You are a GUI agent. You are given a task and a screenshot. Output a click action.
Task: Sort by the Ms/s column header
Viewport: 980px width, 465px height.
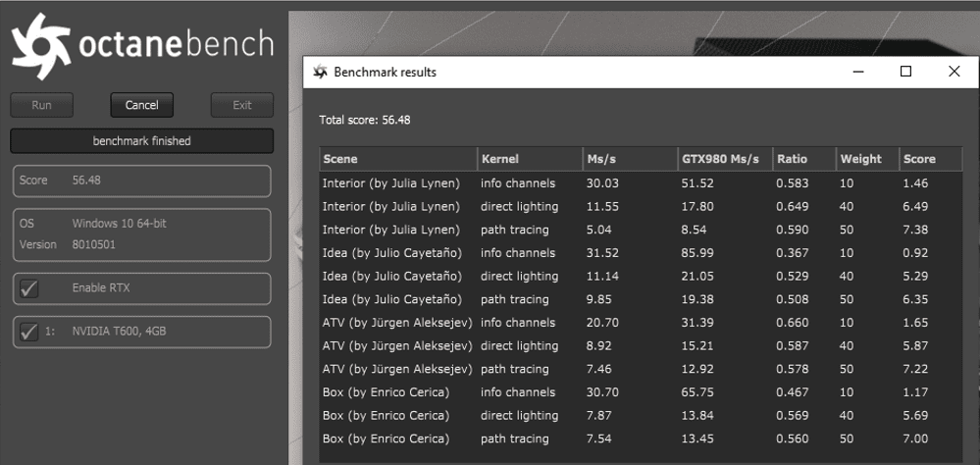(630, 159)
